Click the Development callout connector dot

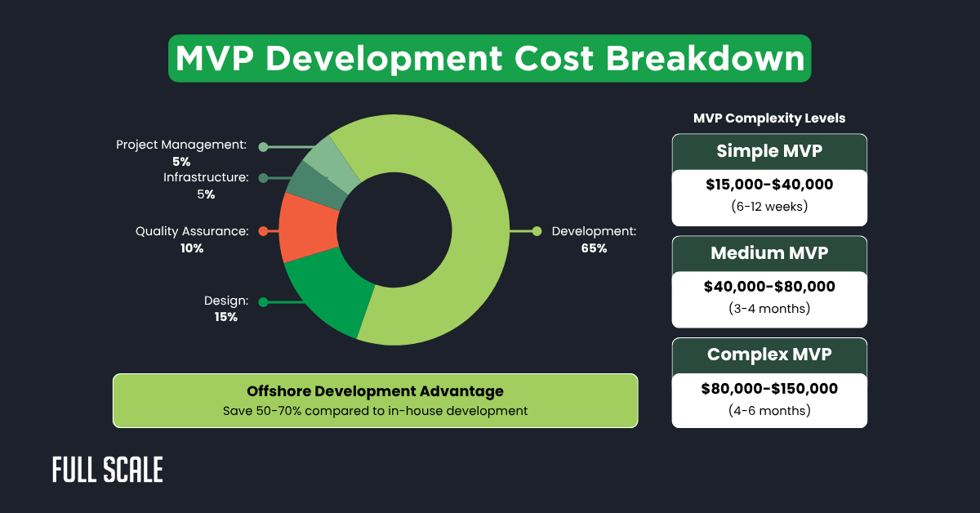(x=537, y=231)
